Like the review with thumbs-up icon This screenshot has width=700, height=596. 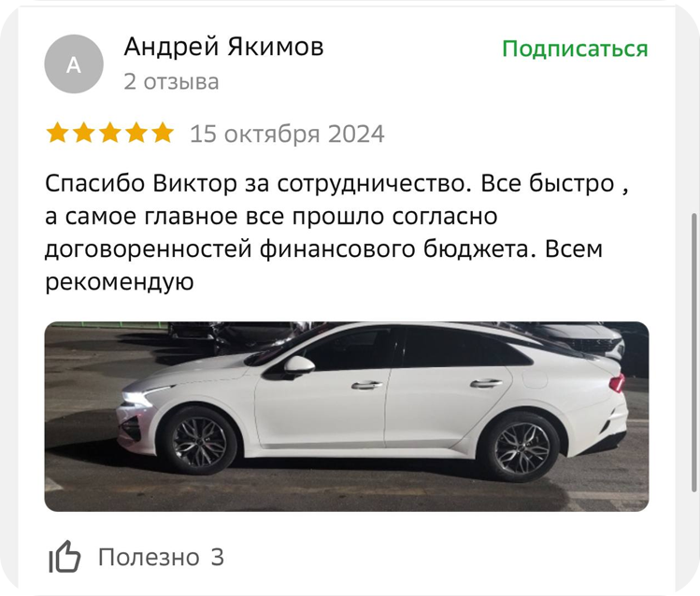(x=64, y=556)
